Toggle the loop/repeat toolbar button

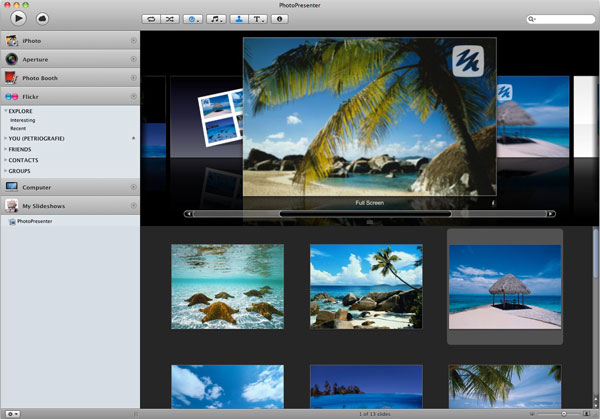pyautogui.click(x=151, y=18)
